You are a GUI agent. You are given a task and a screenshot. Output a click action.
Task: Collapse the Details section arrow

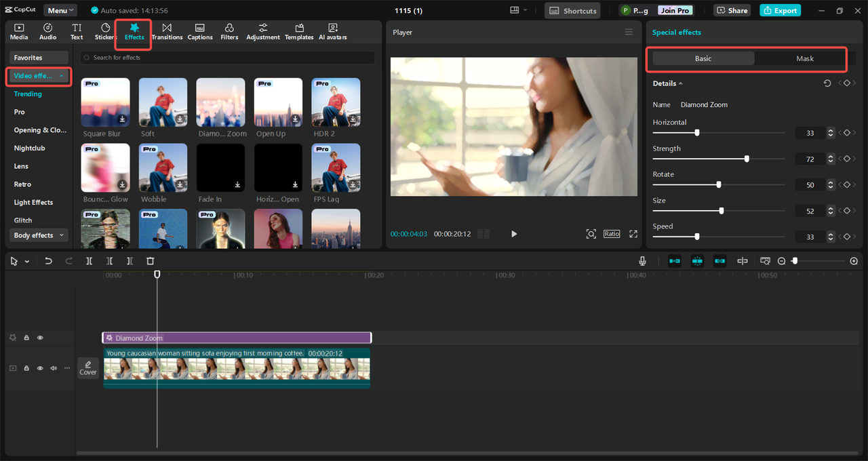click(681, 83)
